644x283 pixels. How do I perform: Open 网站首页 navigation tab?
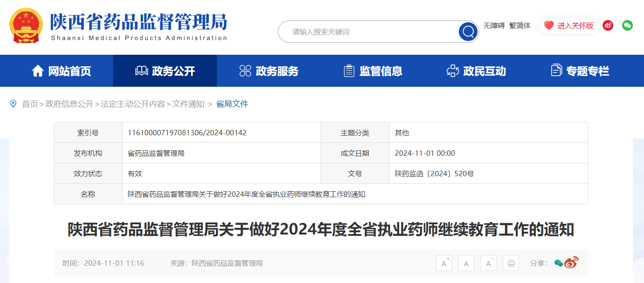click(x=61, y=71)
